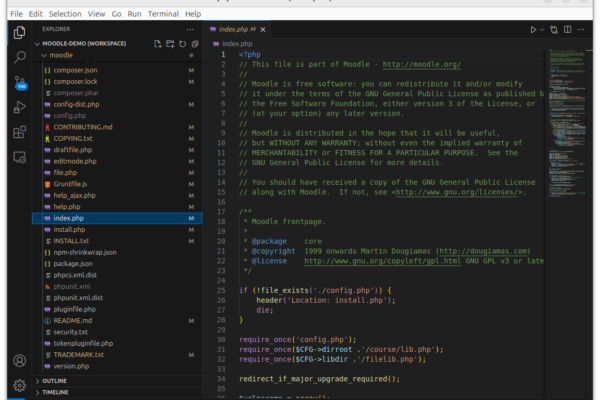Open tokenpluginfile.php in explorer
This screenshot has width=600, height=400.
tap(117, 343)
